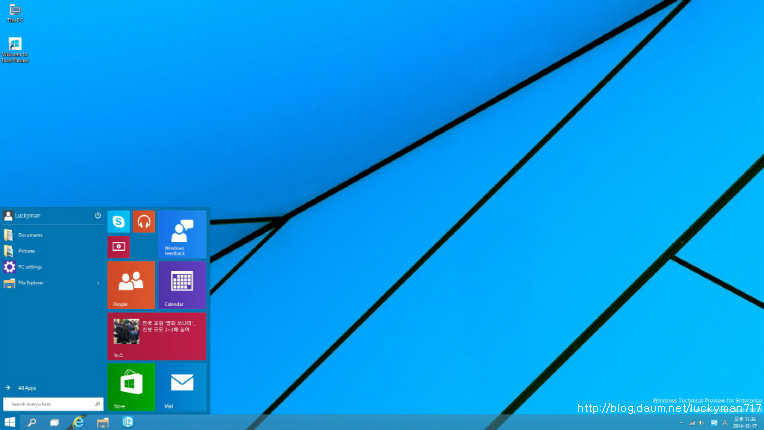Select Welcome to Tech Preview desktop icon
The height and width of the screenshot is (430, 764).
[15, 50]
